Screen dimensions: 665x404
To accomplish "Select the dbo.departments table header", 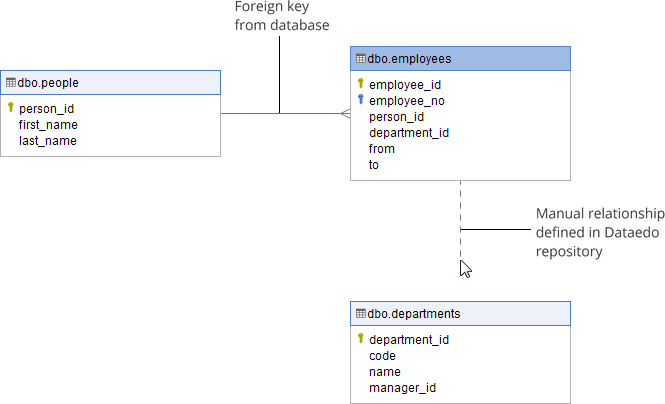I will 460,314.
